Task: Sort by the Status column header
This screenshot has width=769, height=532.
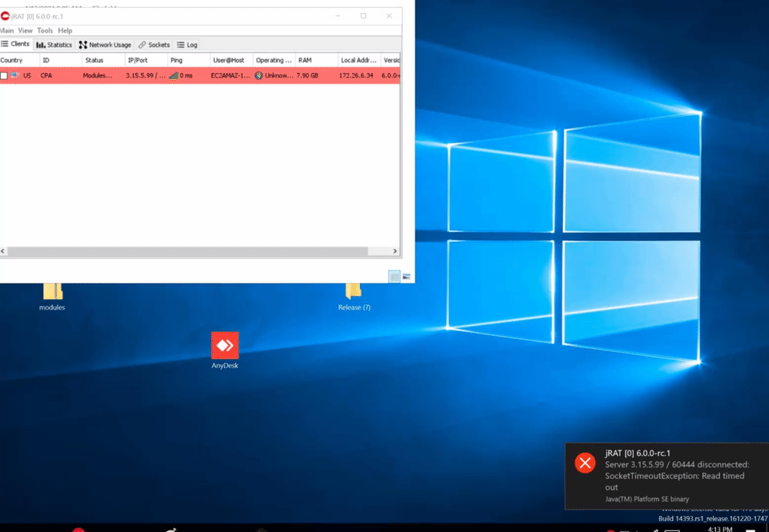Action: click(x=104, y=60)
